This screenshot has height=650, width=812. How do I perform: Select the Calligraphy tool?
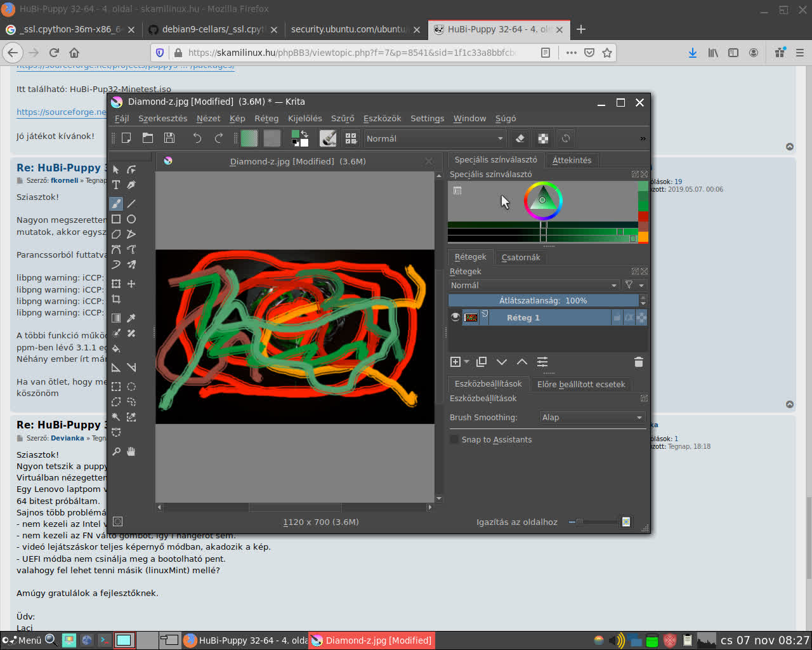coord(131,185)
